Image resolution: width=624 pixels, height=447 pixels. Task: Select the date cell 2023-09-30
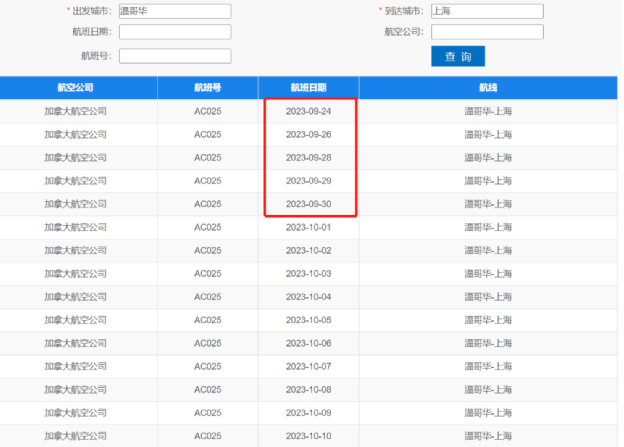[308, 204]
